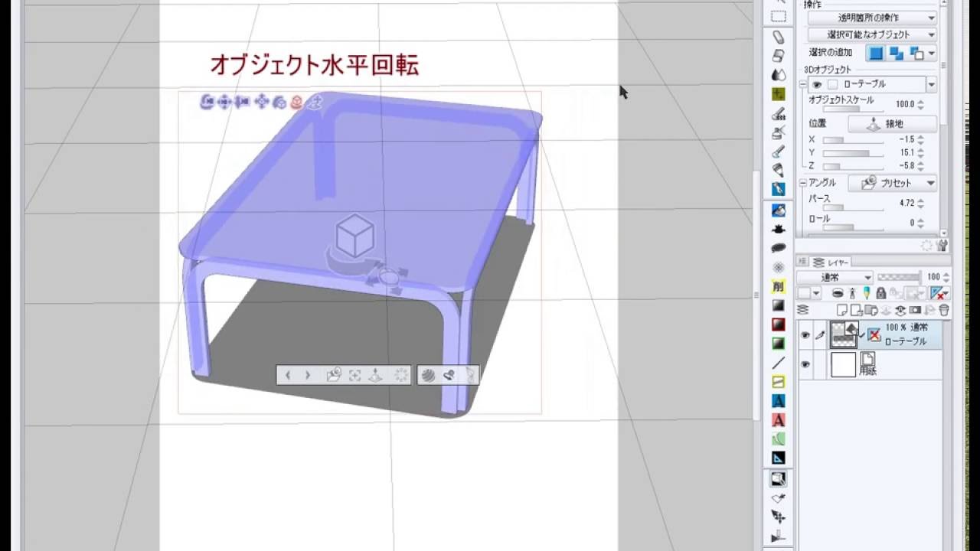The image size is (980, 551).
Task: Collapse the 3Dオブジェクト section minus box
Action: (x=803, y=85)
